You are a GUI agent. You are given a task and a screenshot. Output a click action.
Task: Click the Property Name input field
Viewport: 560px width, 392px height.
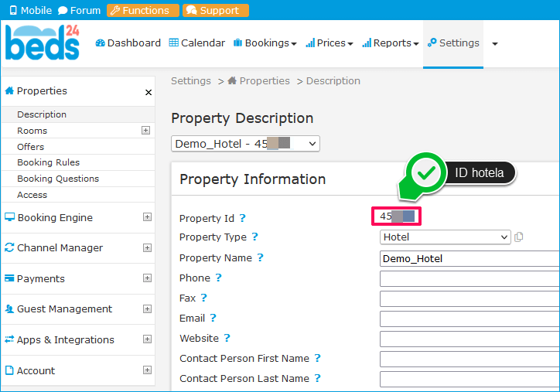coord(469,259)
